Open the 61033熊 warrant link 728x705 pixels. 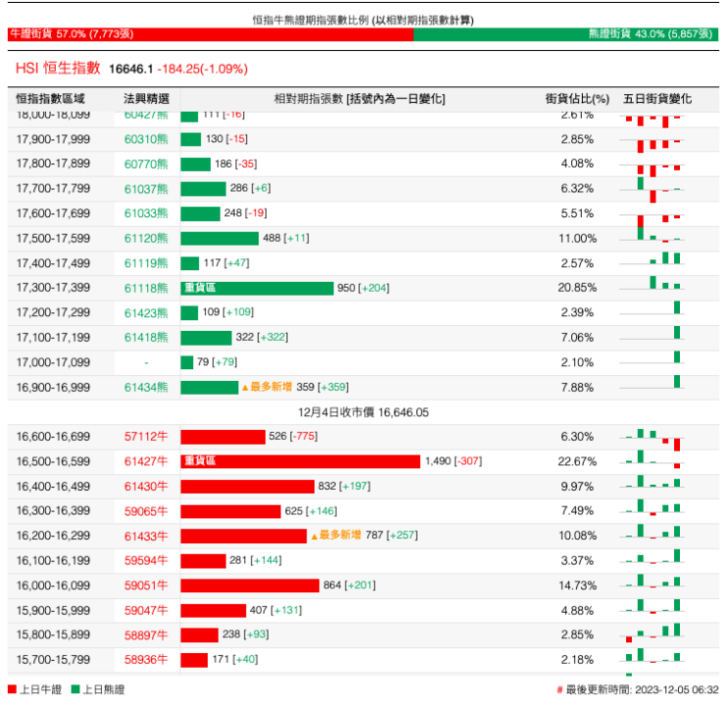click(146, 213)
